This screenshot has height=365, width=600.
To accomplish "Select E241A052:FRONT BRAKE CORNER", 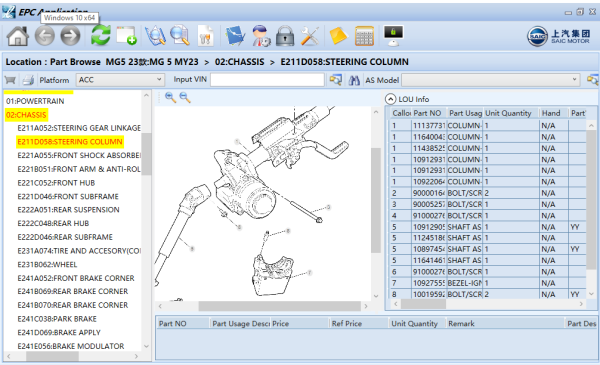I will point(76,278).
